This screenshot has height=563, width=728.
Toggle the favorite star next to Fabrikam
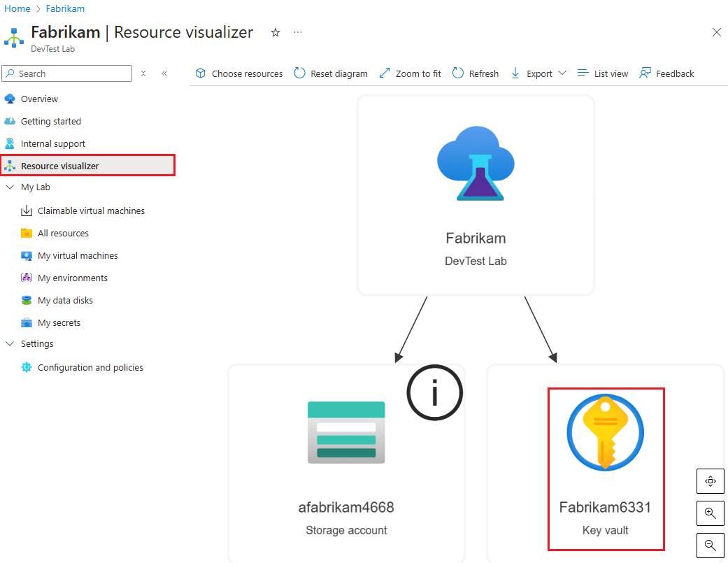click(275, 32)
